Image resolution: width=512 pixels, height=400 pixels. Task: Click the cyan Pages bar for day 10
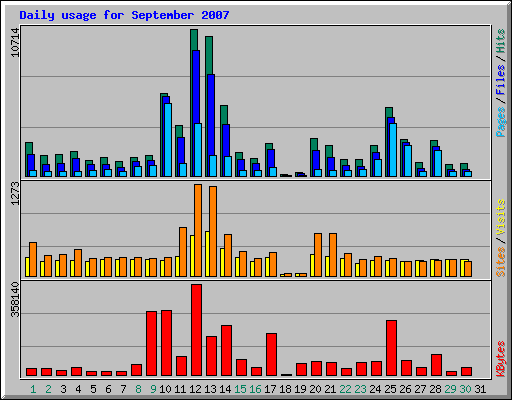(168, 140)
